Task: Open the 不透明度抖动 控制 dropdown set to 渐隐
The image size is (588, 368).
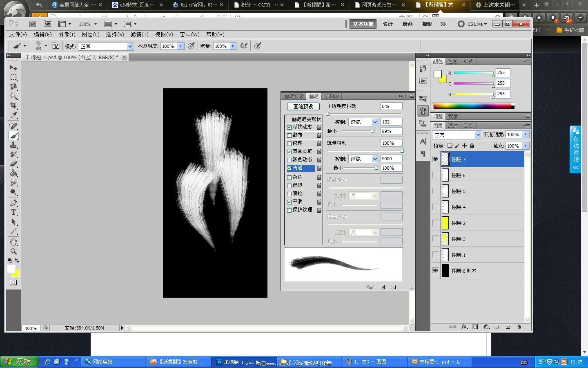Action: point(363,122)
